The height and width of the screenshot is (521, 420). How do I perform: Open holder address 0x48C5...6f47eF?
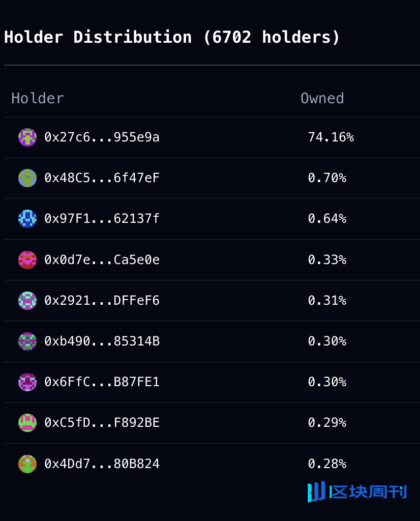click(x=102, y=178)
